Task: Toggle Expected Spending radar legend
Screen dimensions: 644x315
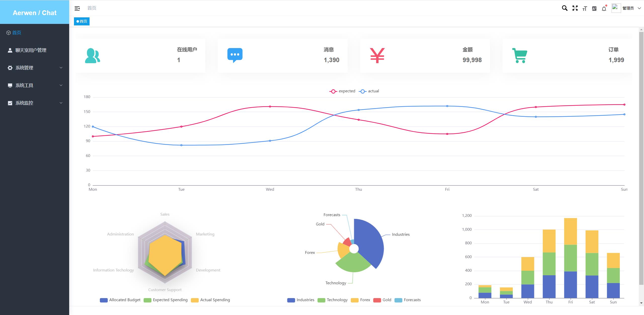Action: click(166, 300)
